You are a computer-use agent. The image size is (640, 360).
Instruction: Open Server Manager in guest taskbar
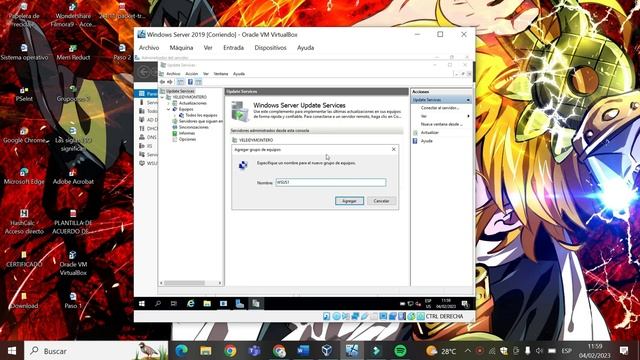240,304
